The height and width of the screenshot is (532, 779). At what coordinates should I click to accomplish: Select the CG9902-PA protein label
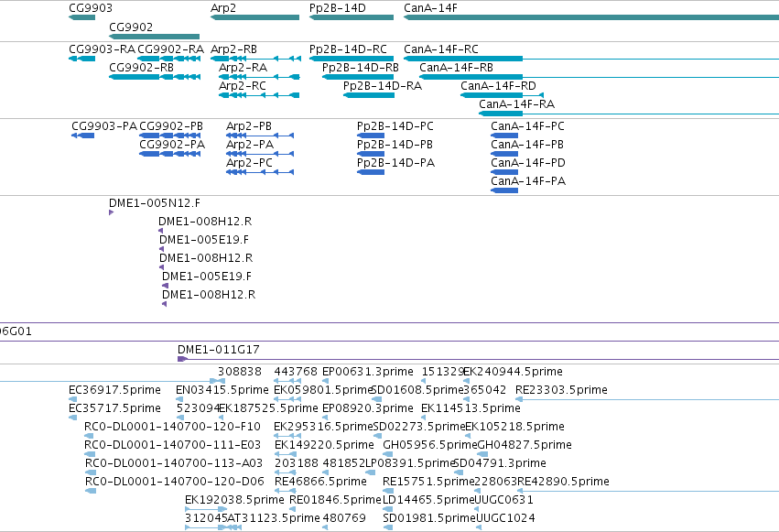click(x=172, y=145)
